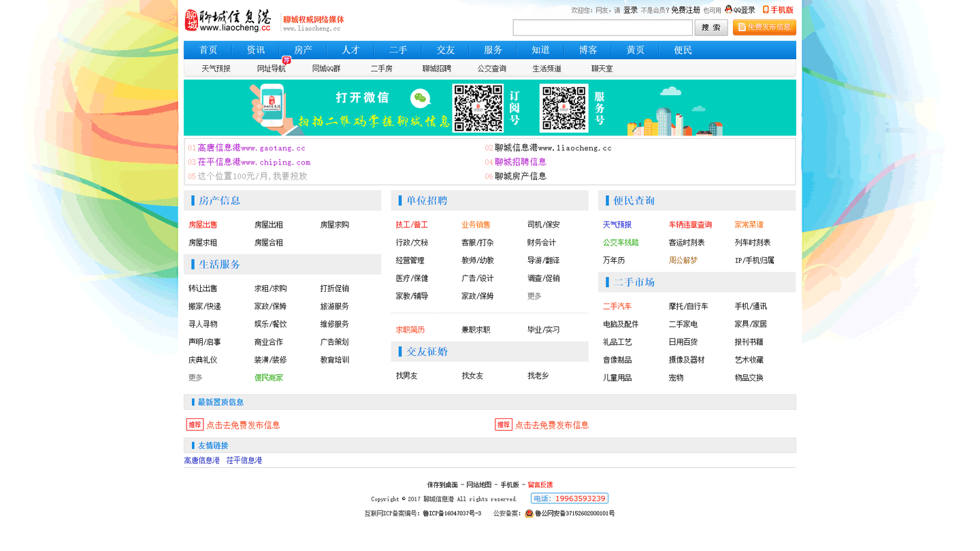980x551 pixels.
Task: Open 聊城房产信息 ad link
Action: point(521,176)
